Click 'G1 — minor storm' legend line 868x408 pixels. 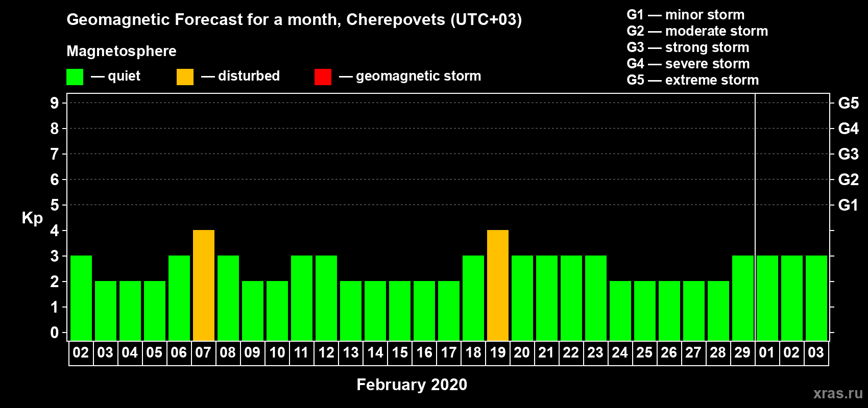coord(685,15)
